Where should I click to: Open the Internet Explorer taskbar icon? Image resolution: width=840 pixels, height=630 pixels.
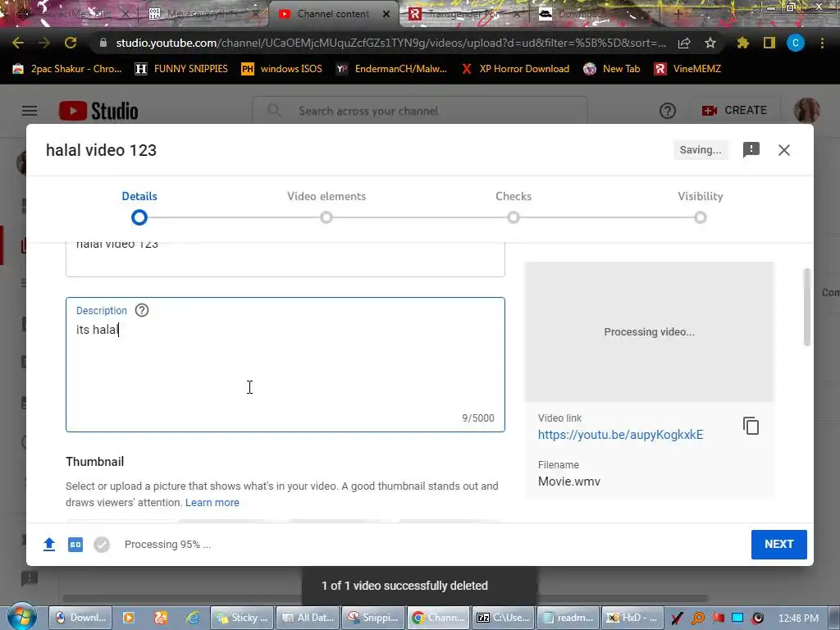point(192,618)
